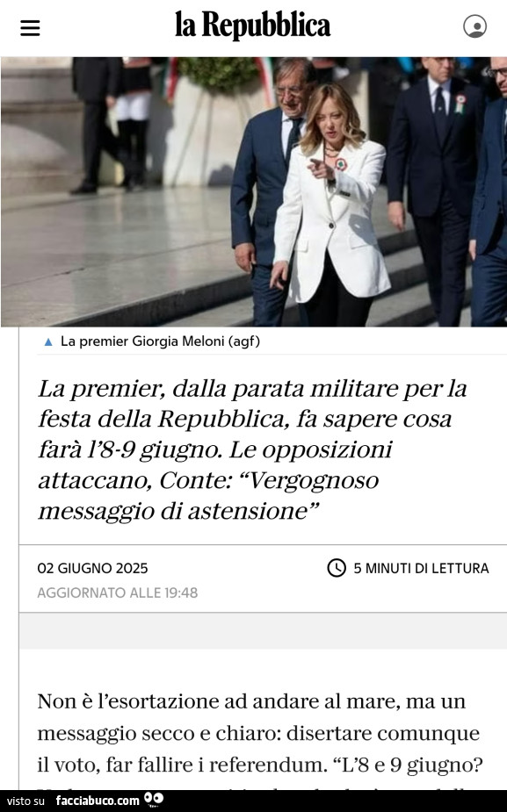Go to la Repubblica homepage logo

[252, 25]
